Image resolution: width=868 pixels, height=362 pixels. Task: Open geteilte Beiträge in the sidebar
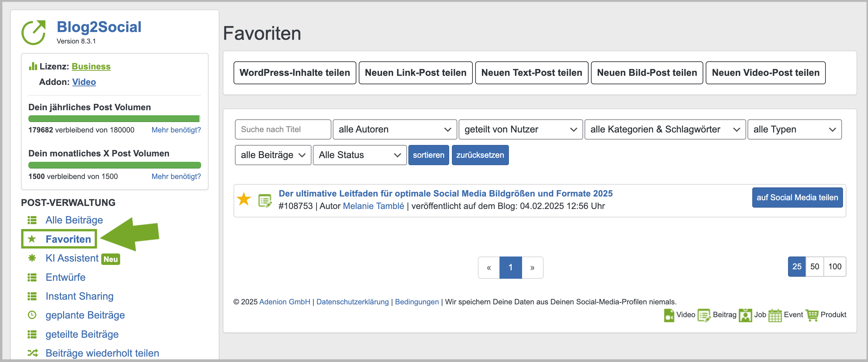point(82,334)
